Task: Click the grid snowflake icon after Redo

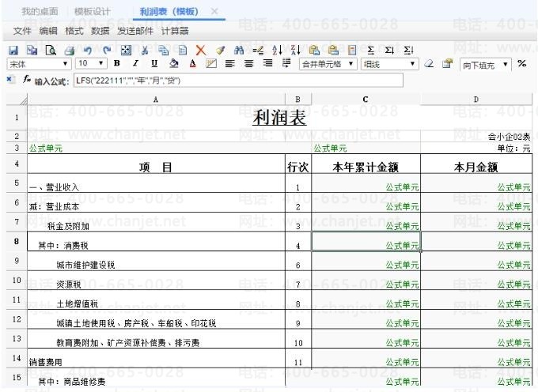Action: click(x=126, y=51)
